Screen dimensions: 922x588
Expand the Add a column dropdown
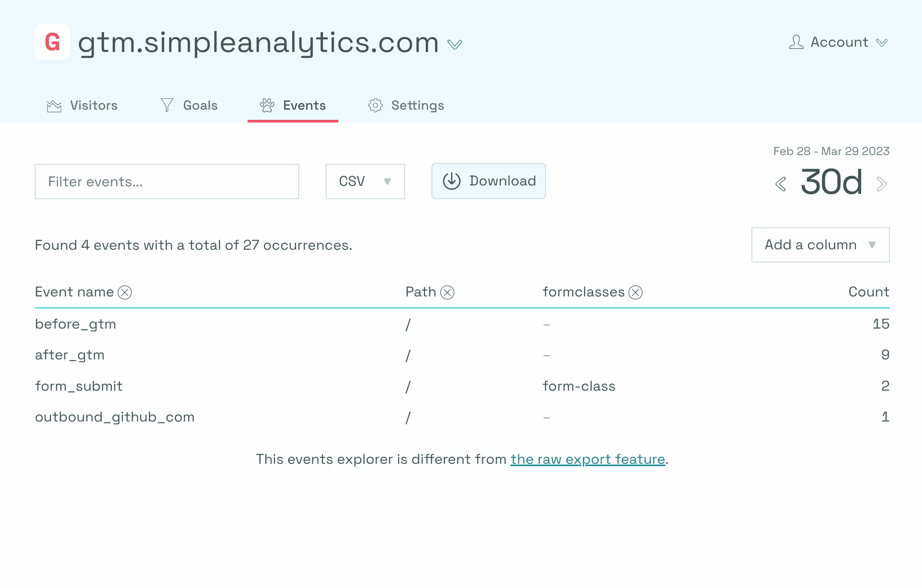tap(821, 245)
